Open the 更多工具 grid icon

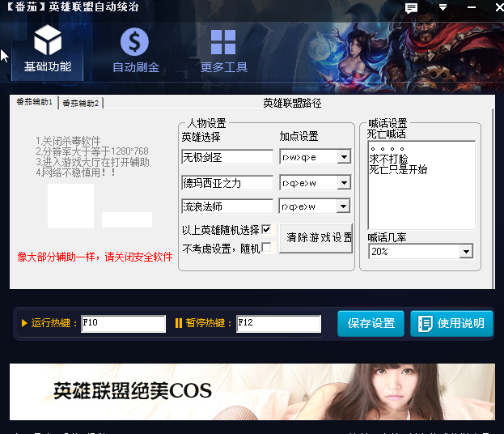click(223, 42)
